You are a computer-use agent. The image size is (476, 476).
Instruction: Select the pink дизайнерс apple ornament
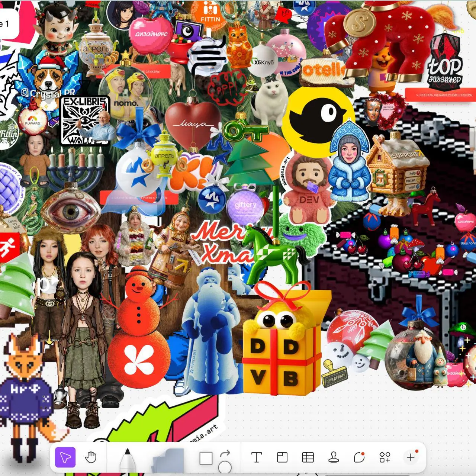[151, 36]
